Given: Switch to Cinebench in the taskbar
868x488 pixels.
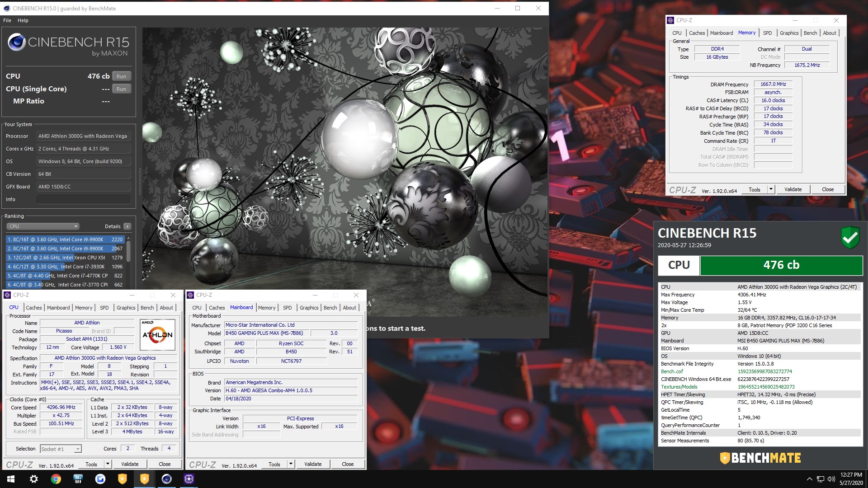Looking at the screenshot, I should (166, 479).
